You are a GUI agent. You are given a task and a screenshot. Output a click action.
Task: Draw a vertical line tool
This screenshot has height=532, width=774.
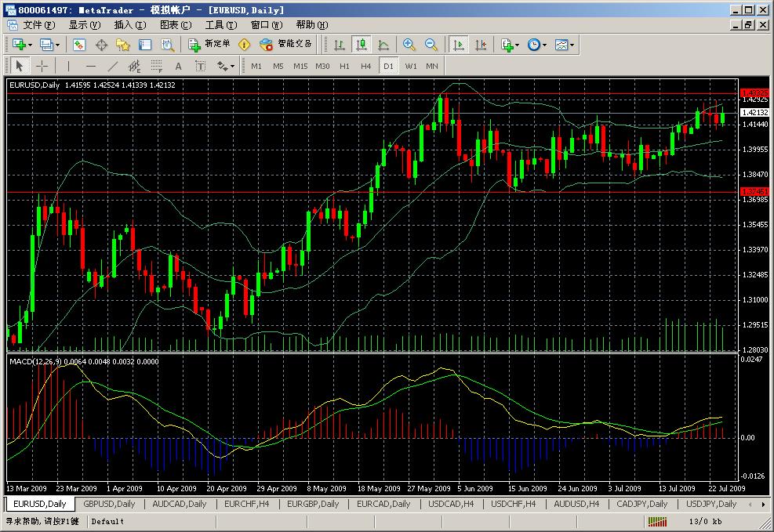68,66
